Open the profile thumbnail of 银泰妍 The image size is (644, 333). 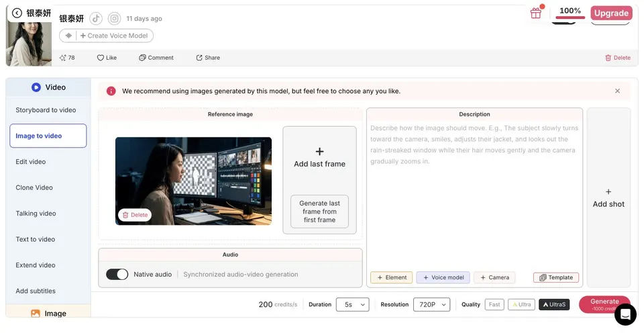click(x=29, y=43)
